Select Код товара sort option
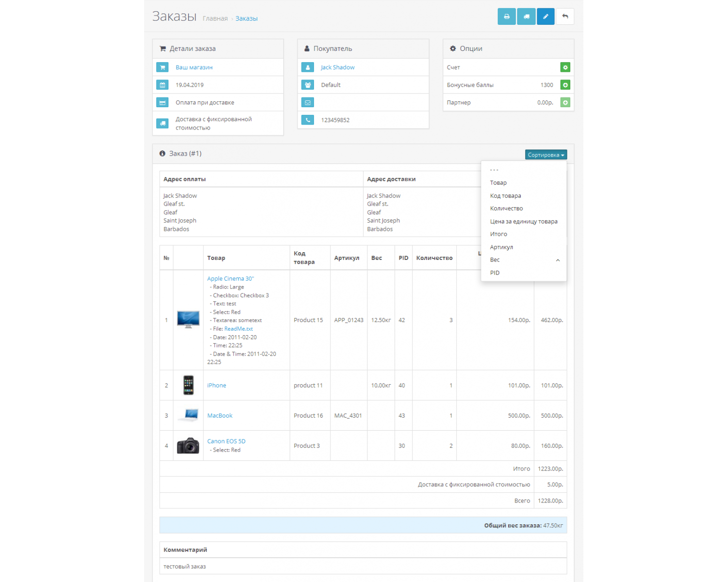The height and width of the screenshot is (582, 728). [505, 196]
